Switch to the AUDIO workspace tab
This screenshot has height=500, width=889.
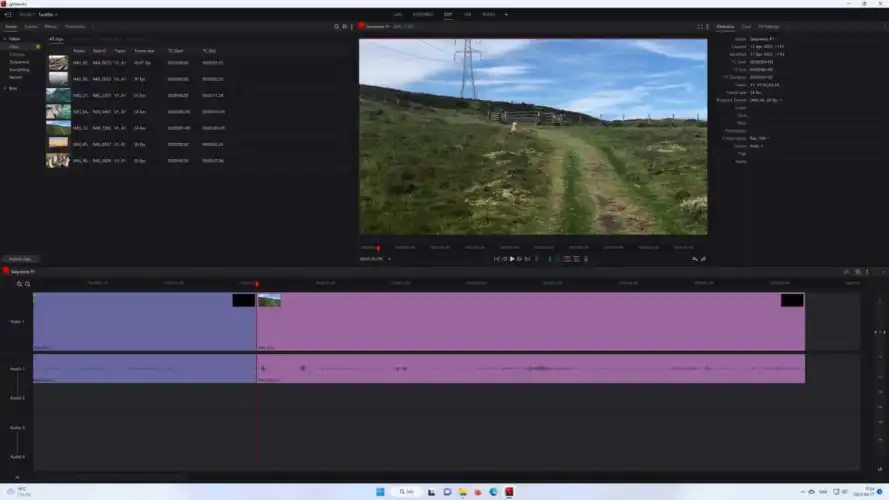coord(488,14)
